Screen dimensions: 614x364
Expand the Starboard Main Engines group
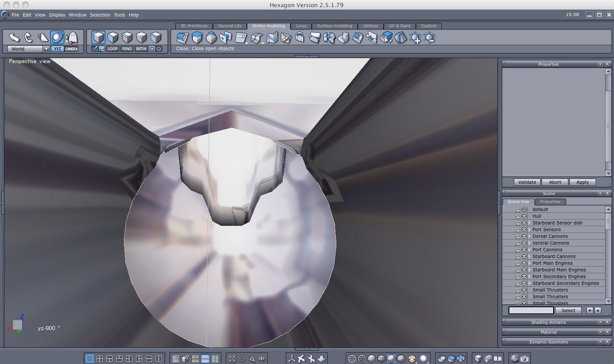pos(530,270)
